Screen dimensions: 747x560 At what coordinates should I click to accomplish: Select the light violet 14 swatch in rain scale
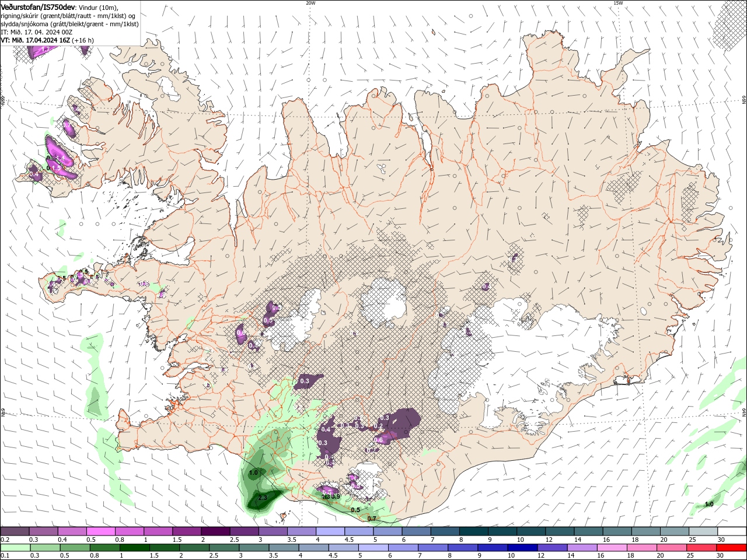(582, 548)
